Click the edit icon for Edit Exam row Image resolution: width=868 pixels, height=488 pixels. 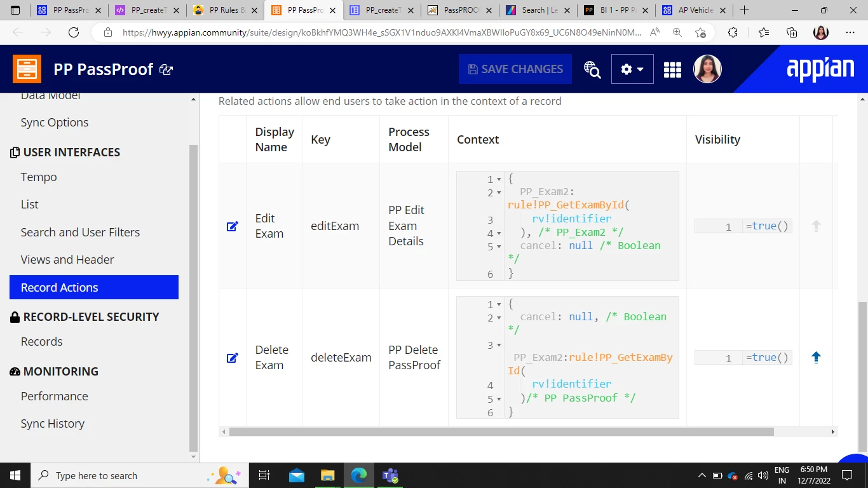pyautogui.click(x=233, y=226)
